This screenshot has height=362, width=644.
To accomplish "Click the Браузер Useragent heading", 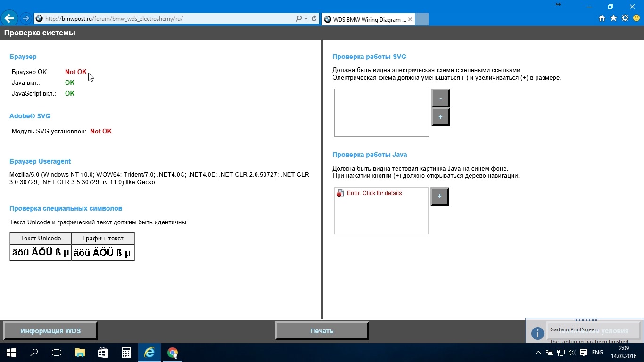I will point(40,161).
